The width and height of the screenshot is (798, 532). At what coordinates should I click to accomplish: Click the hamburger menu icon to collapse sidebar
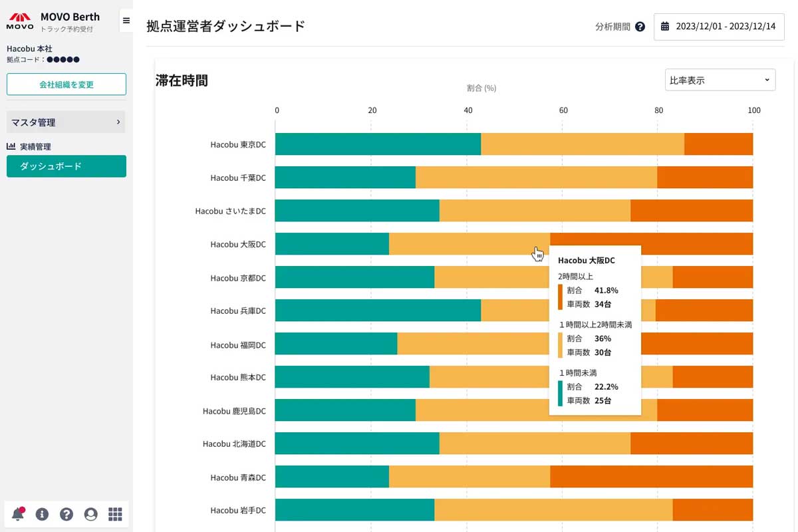(x=126, y=21)
